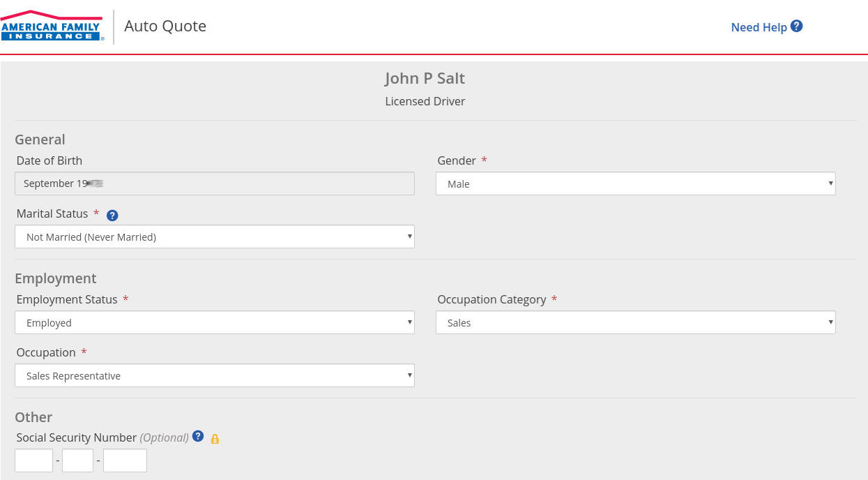Click the General section heading
The width and height of the screenshot is (868, 480).
click(40, 140)
